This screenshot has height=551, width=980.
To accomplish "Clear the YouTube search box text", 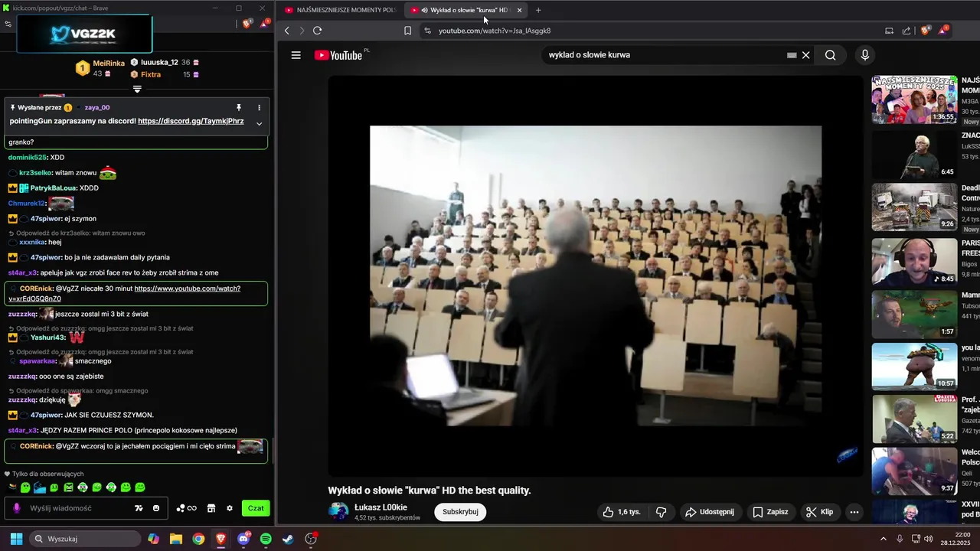I will [x=805, y=55].
